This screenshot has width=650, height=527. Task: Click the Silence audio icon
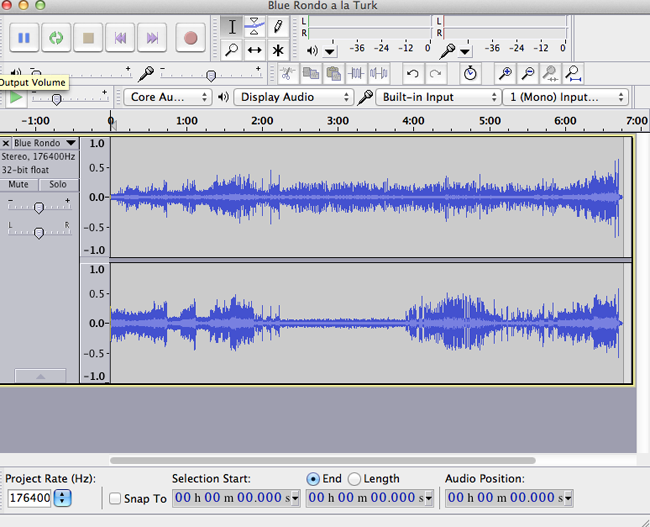tap(379, 73)
